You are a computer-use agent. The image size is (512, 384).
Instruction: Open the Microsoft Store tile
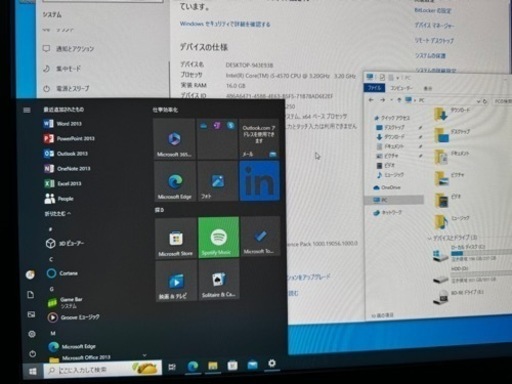pyautogui.click(x=176, y=238)
